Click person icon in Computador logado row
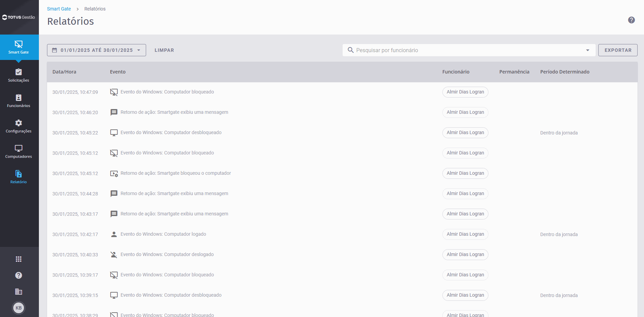The height and width of the screenshot is (317, 644). click(114, 234)
